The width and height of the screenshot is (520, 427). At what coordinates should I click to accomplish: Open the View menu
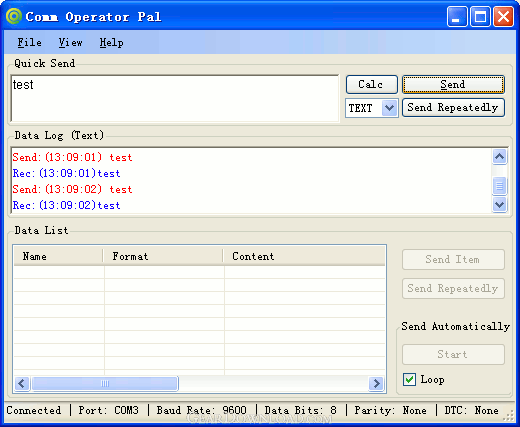pos(70,43)
